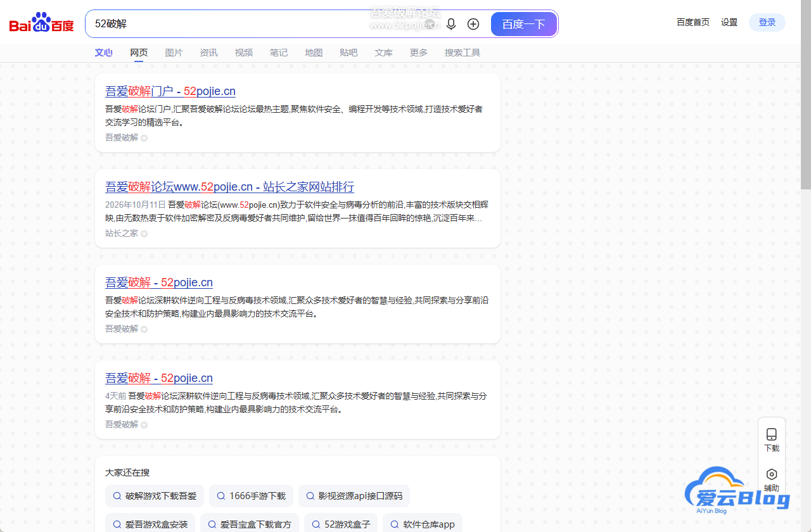Screen dimensions: 811x532
Task: Select the 网页 tab
Action: click(x=139, y=53)
